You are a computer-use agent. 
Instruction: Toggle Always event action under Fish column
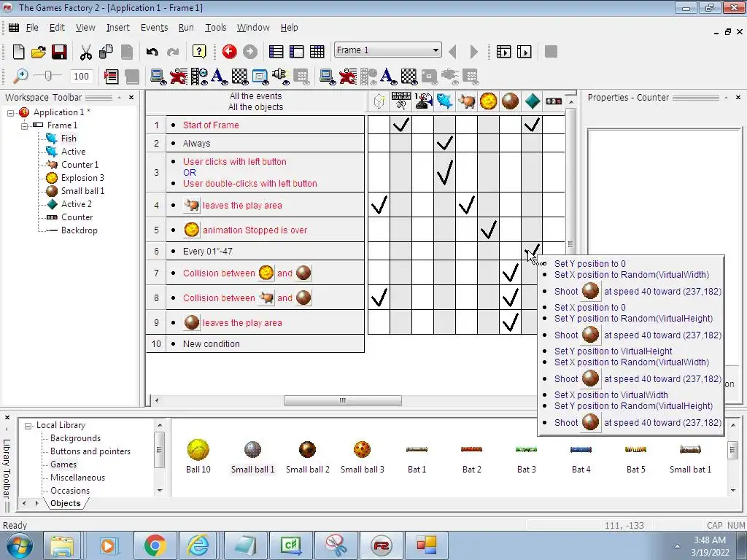click(x=444, y=143)
